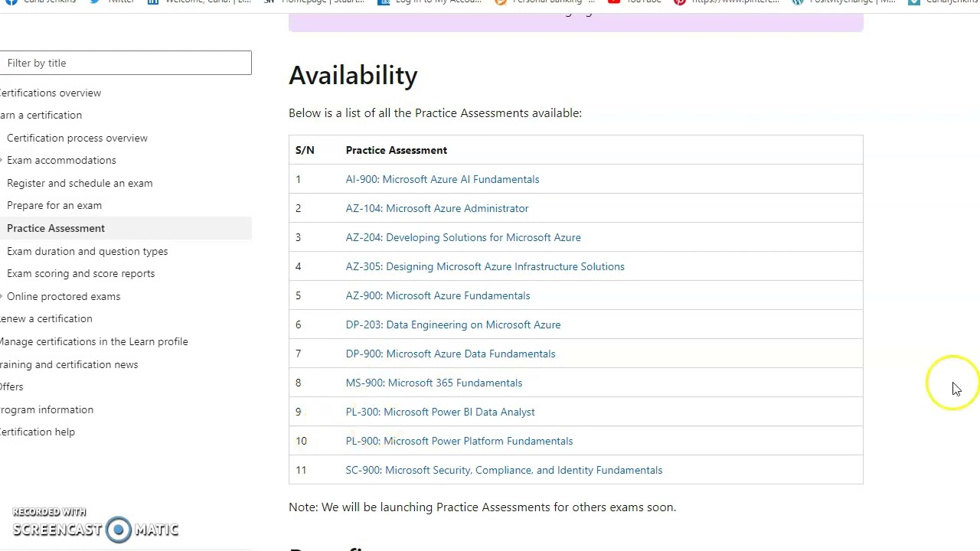The image size is (980, 551).
Task: Click serial number 1 cell
Action: (298, 179)
